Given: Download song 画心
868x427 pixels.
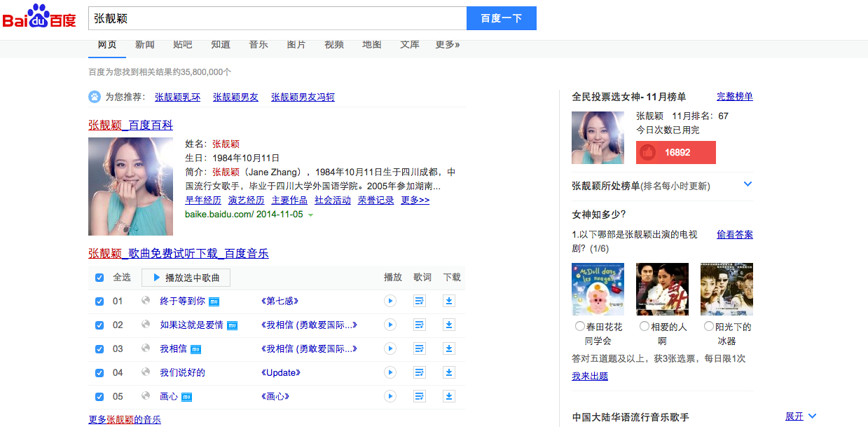Looking at the screenshot, I should point(449,396).
